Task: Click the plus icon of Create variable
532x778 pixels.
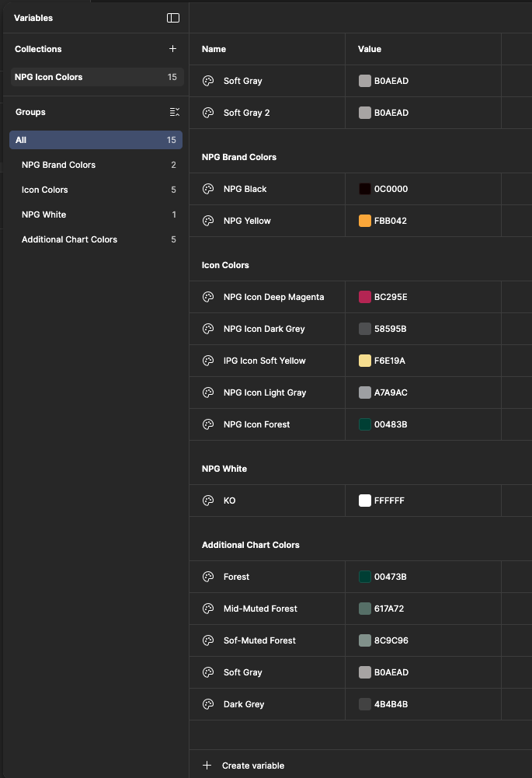Action: pos(207,765)
